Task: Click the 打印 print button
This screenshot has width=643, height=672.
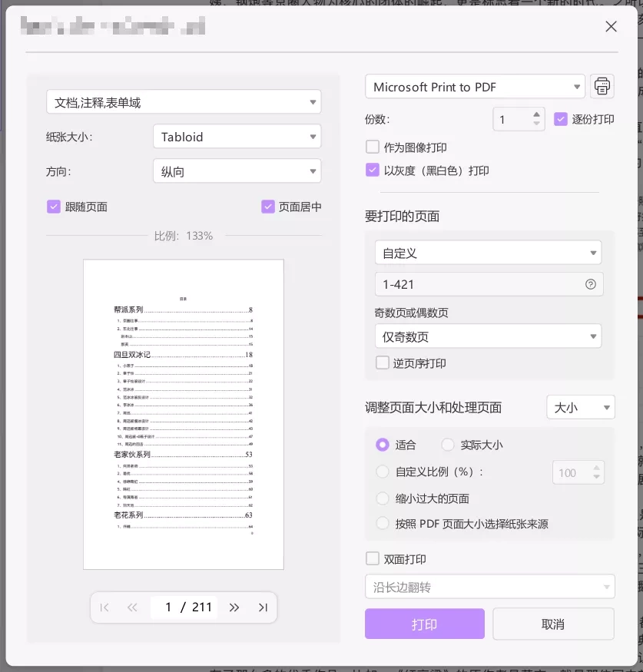Action: click(x=425, y=624)
